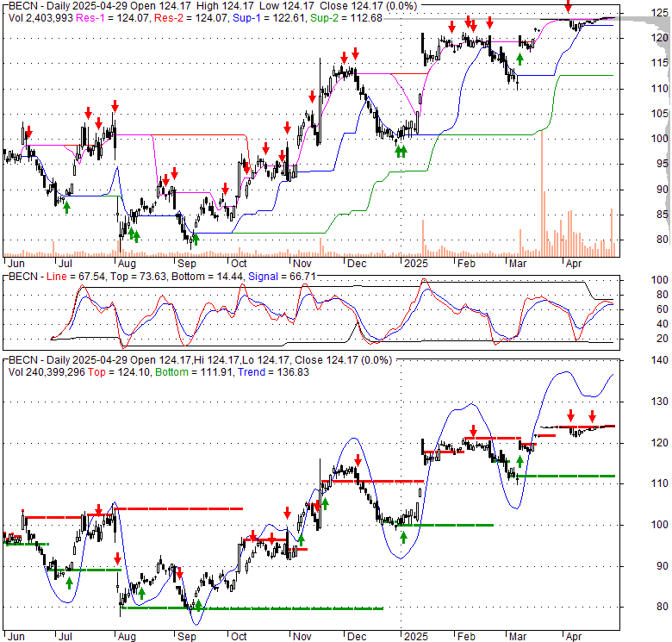Viewport: 672px width, 642px height.
Task: Click the 'Sup-2 = 112.68' legend value
Action: (x=345, y=18)
